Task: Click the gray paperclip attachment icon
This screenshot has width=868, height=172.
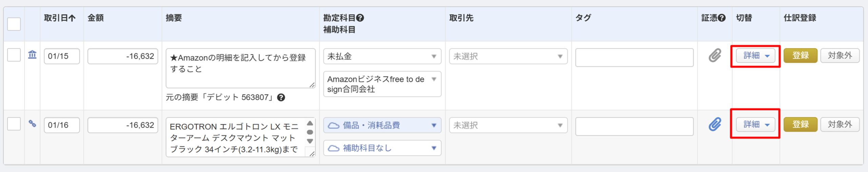Action: click(715, 55)
